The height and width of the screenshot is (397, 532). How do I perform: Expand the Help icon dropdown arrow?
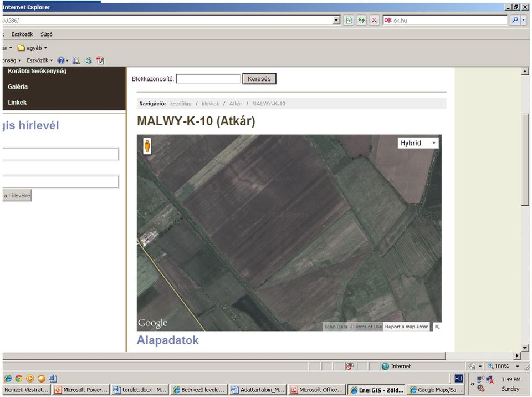[67, 60]
